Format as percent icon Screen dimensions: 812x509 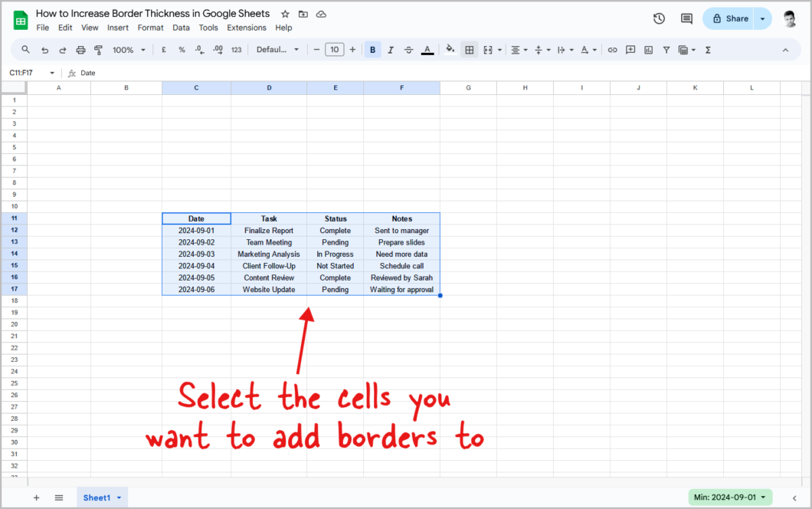click(x=182, y=50)
